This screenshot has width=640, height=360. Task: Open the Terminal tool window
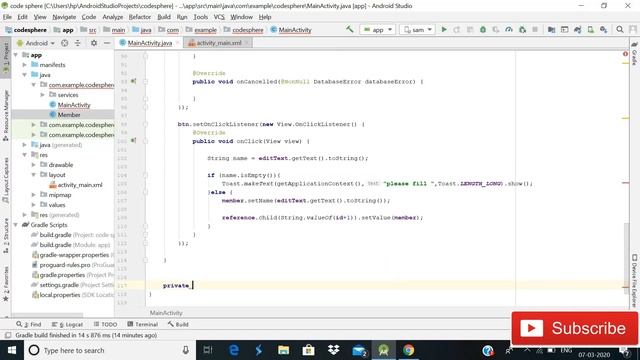click(x=142, y=324)
